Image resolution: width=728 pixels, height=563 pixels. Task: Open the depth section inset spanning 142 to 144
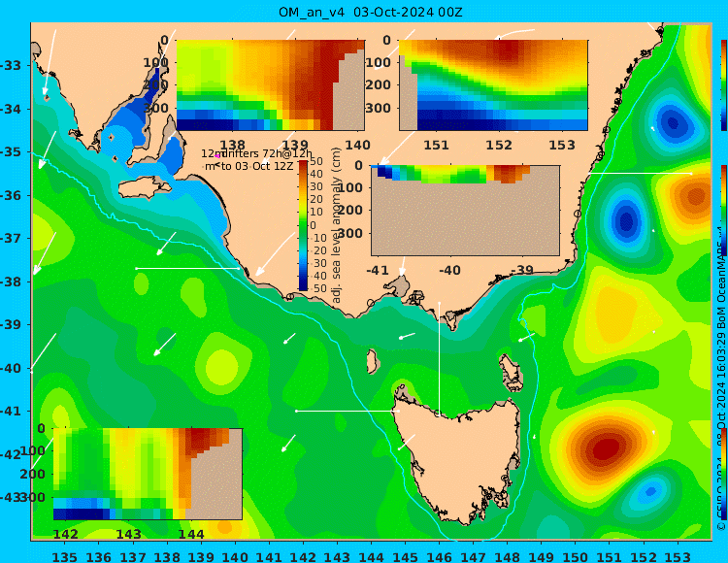point(149,474)
